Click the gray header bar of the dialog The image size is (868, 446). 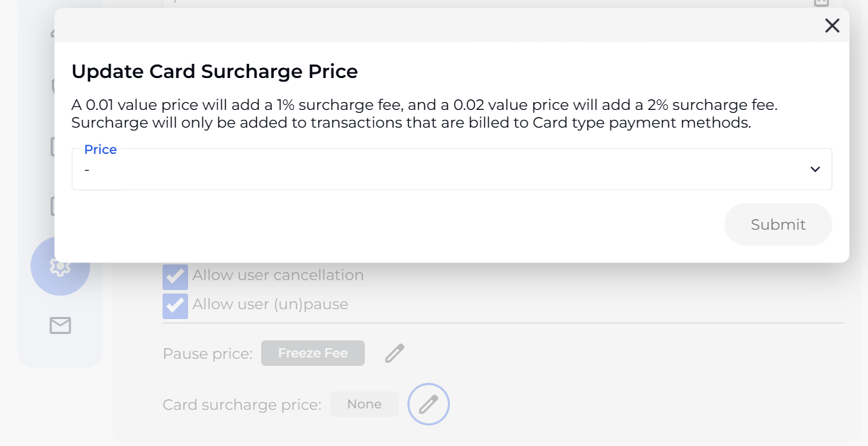(x=426, y=26)
